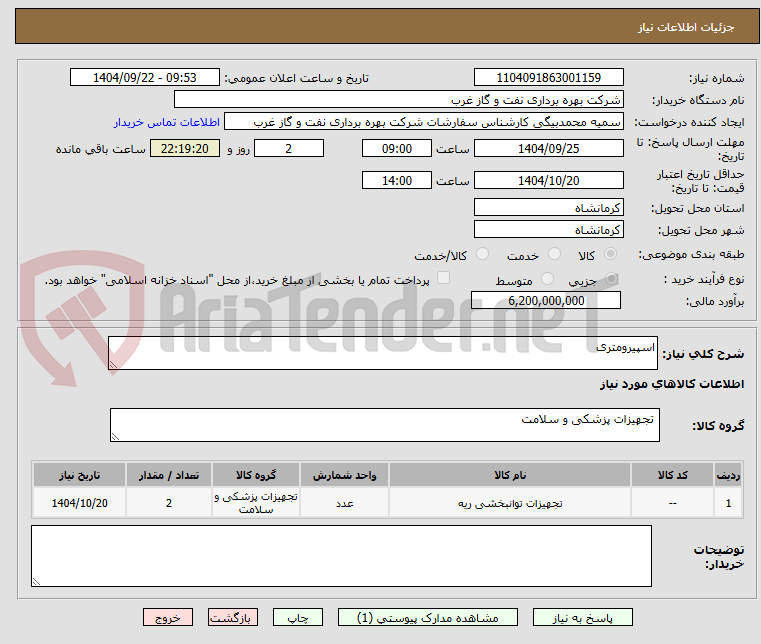Click the row number cell 1
Screen dimensions: 761x644
click(x=728, y=503)
